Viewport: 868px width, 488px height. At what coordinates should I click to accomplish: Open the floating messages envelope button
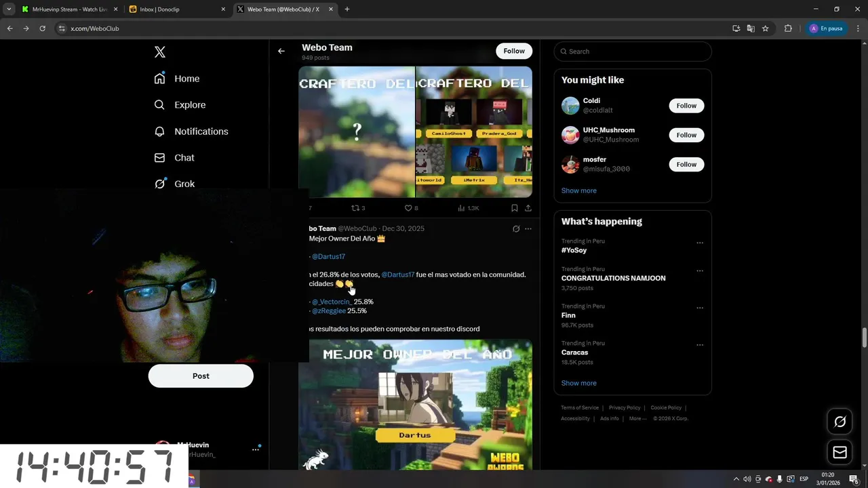pyautogui.click(x=840, y=452)
